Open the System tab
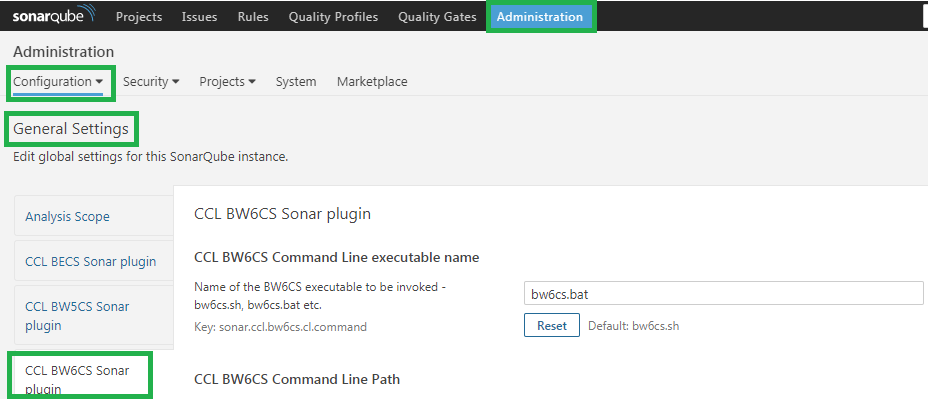 coord(296,82)
